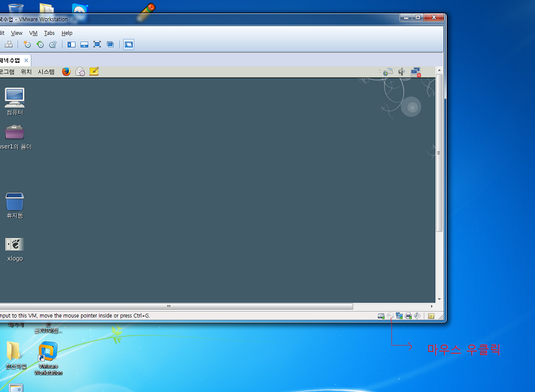
Task: Toggle the highlighted console view button
Action: pos(128,44)
